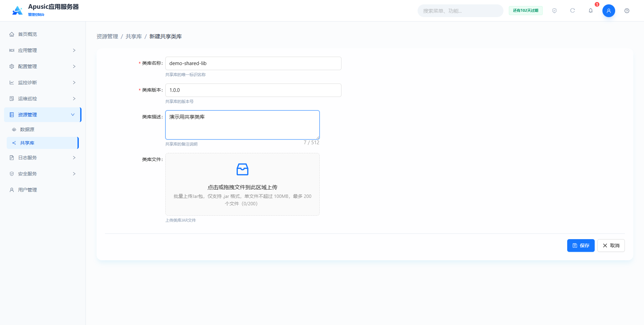This screenshot has height=325, width=644.
Task: Click the 取消 button
Action: click(611, 246)
